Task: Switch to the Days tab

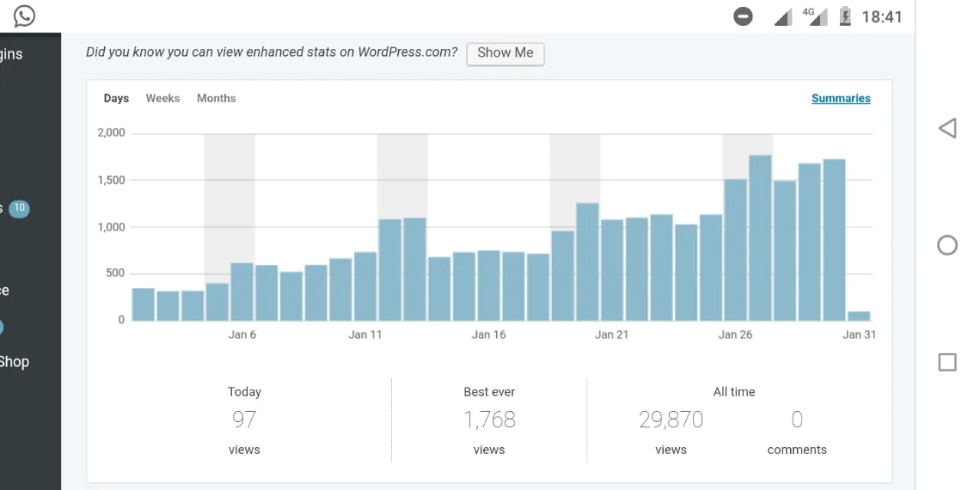Action: coord(116,98)
